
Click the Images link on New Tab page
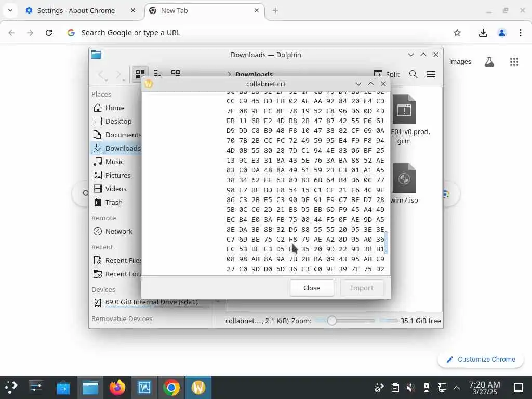460,62
